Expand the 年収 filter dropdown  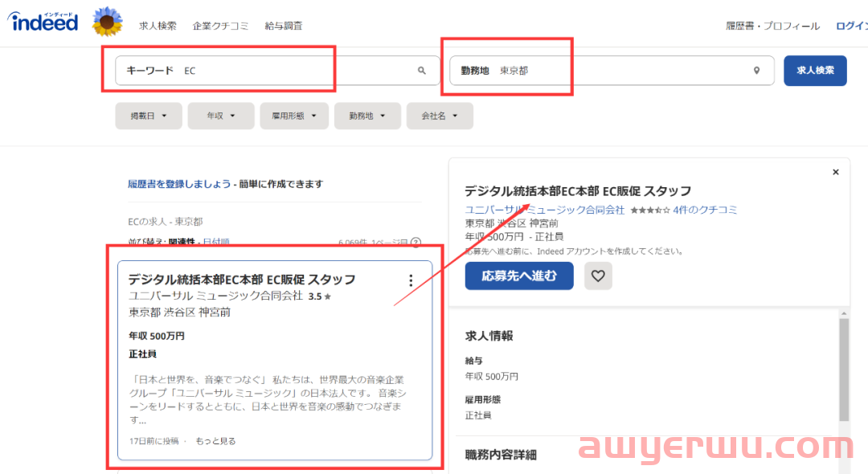[x=221, y=116]
